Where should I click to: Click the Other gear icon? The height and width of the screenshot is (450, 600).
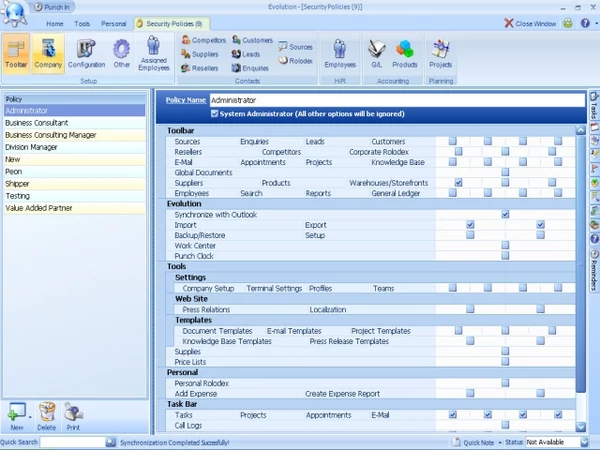tap(122, 53)
